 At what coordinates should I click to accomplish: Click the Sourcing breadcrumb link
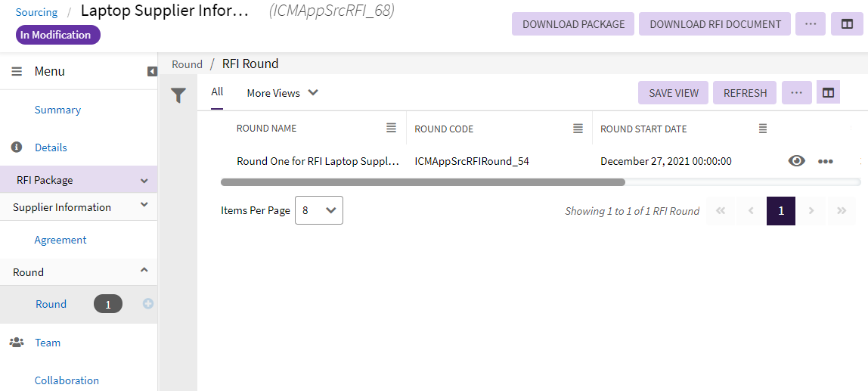(36, 12)
